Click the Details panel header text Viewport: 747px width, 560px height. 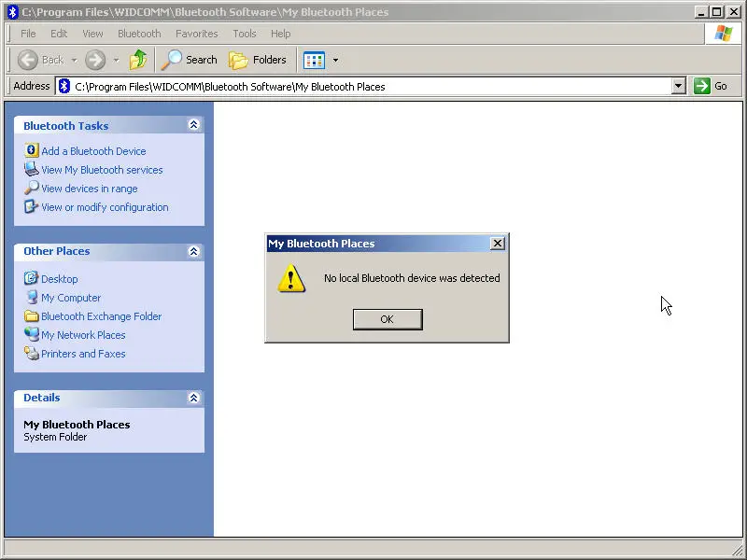(x=42, y=398)
